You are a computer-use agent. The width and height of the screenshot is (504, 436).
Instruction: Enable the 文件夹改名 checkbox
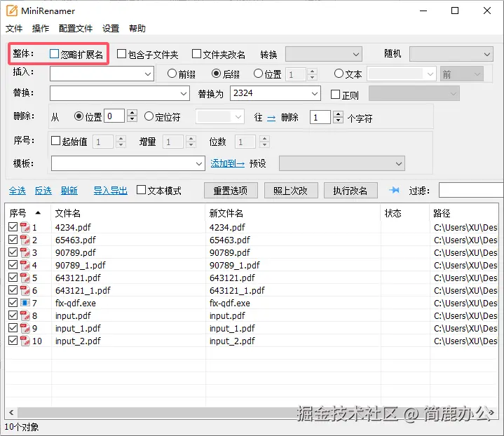point(196,54)
